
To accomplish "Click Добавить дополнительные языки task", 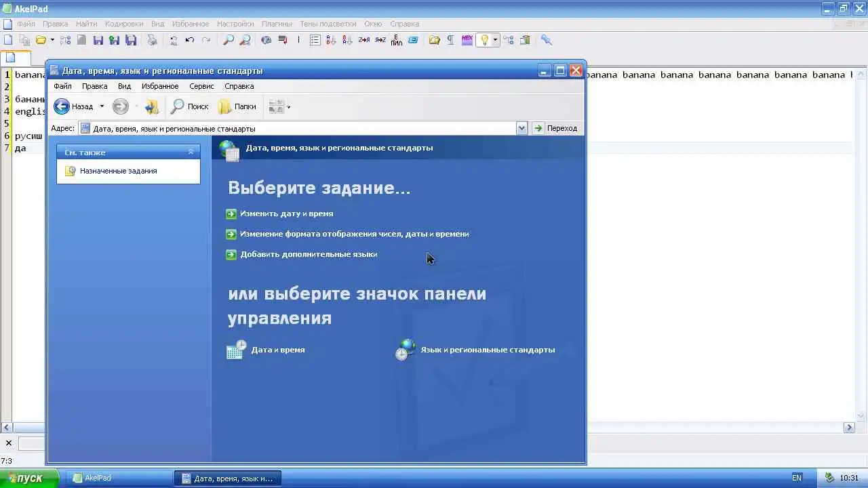I will [309, 254].
